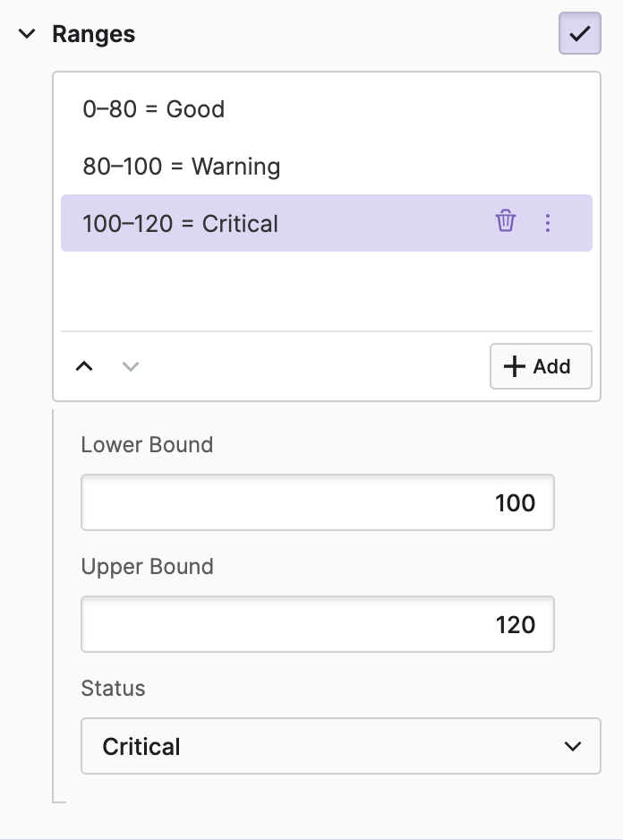Click the Status label text
The image size is (623, 840).
[x=113, y=689]
